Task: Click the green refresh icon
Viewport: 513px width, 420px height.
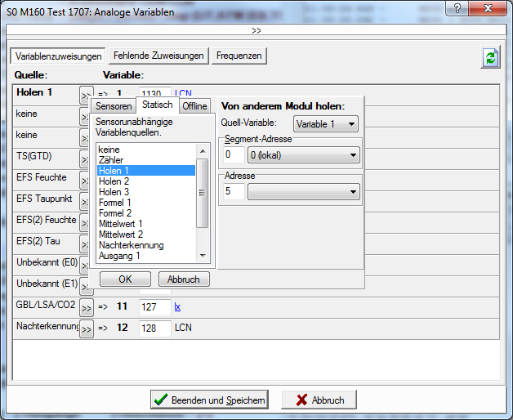Action: [x=490, y=56]
